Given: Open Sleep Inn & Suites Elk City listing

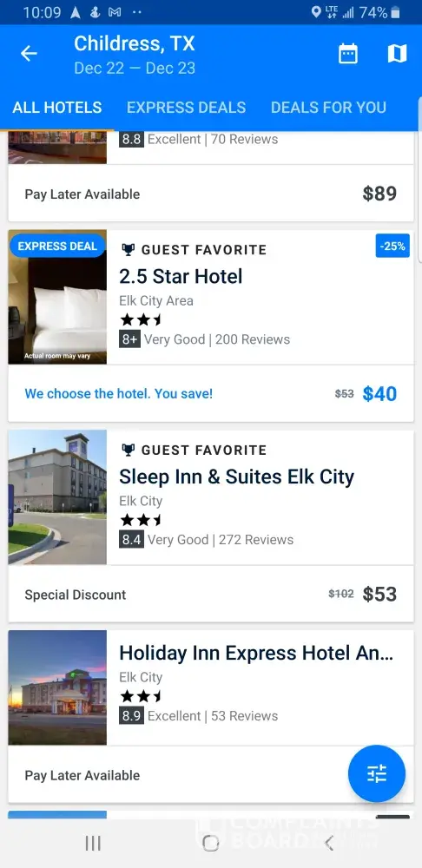Looking at the screenshot, I should (x=236, y=477).
